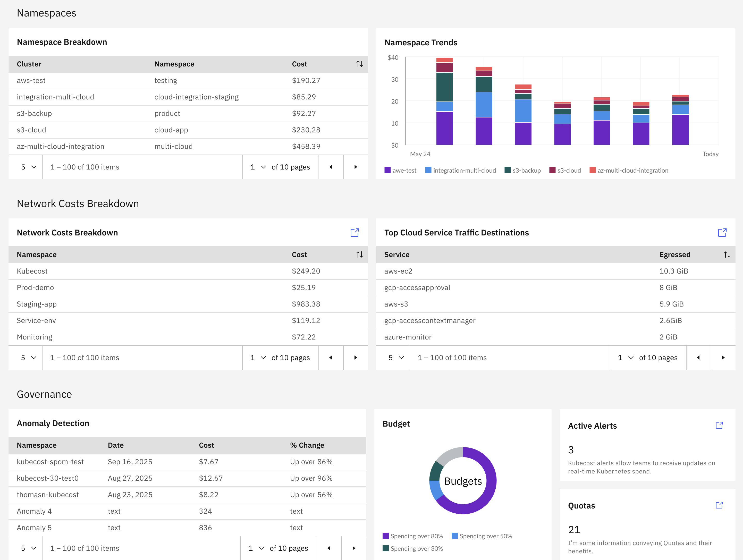Screen dimensions: 743x560
Task: Open Top Cloud Service Traffic Destinations externally
Action: click(x=722, y=232)
